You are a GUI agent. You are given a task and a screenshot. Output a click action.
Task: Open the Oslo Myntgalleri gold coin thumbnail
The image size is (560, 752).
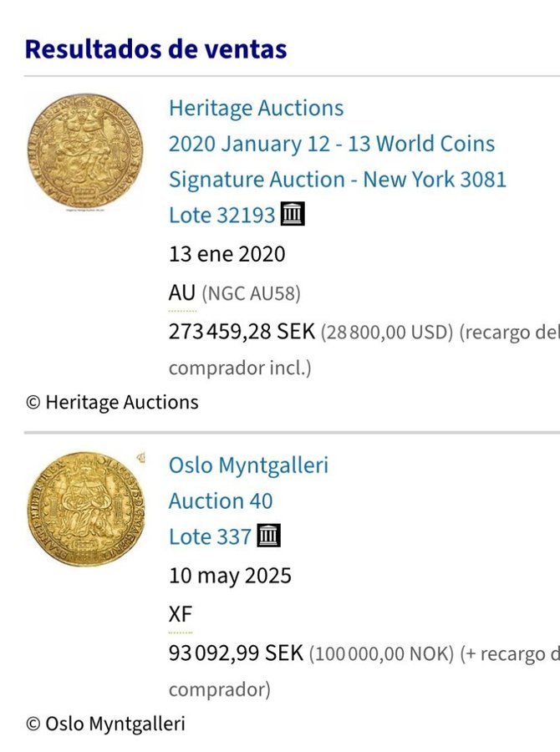coord(84,508)
